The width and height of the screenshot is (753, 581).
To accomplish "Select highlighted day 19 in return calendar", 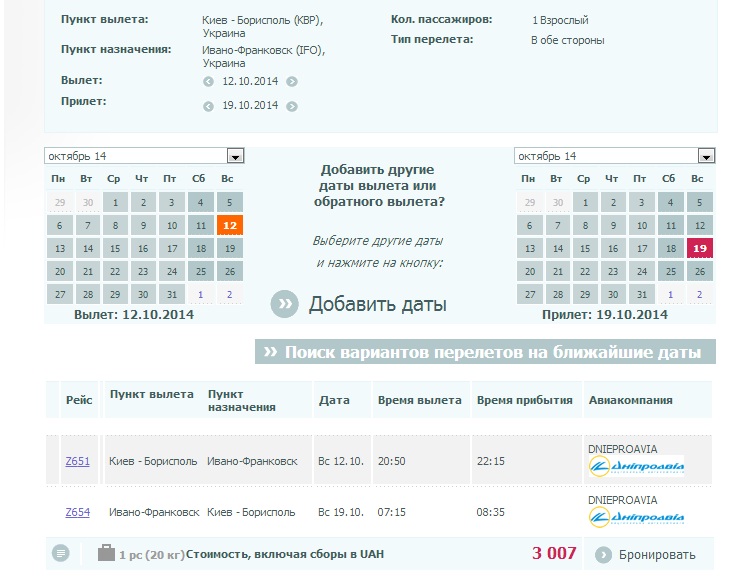I will 700,249.
